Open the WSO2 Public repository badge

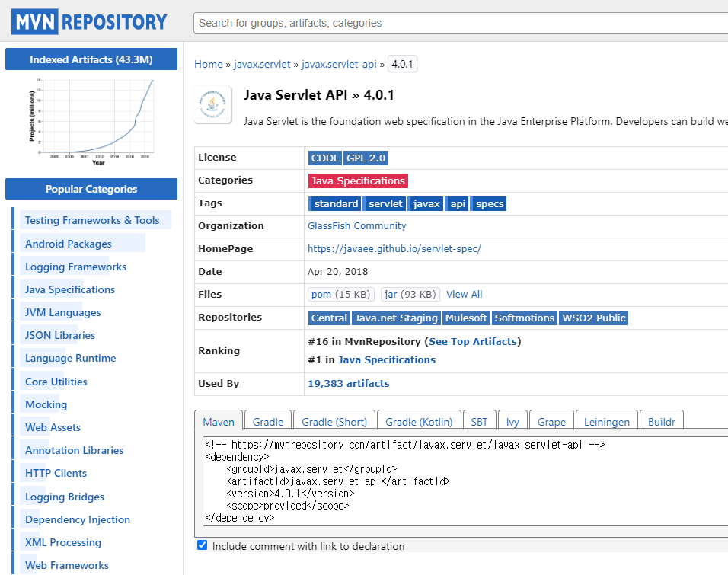point(593,318)
